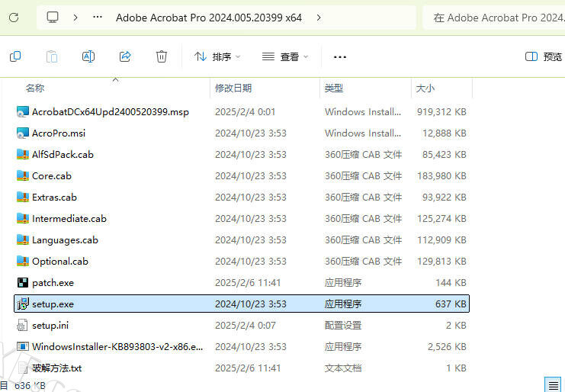Click file name setup.ini
Viewport: 565px width, 392px height.
(x=50, y=326)
